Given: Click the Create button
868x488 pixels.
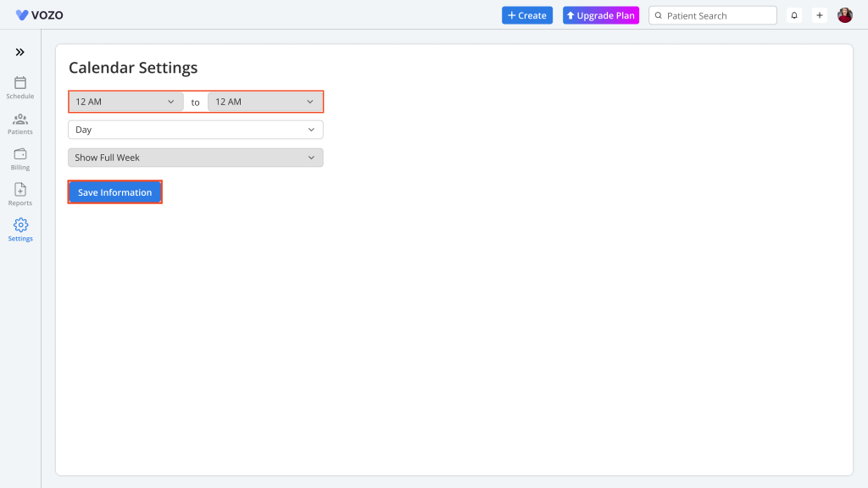Looking at the screenshot, I should (x=527, y=15).
